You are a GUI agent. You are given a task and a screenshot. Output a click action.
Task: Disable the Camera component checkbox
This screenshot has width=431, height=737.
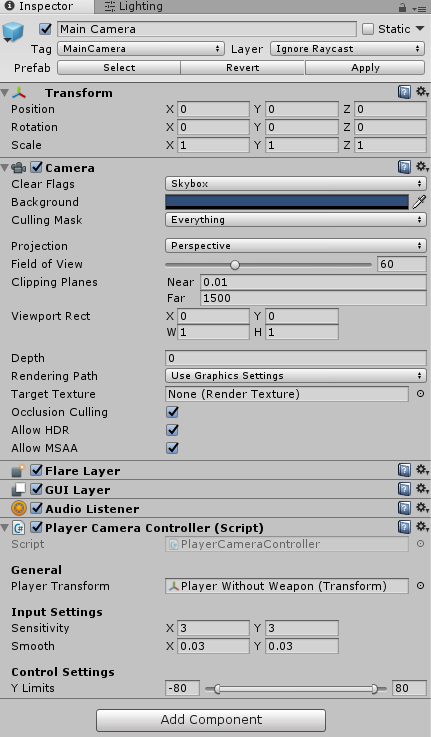click(x=36, y=167)
